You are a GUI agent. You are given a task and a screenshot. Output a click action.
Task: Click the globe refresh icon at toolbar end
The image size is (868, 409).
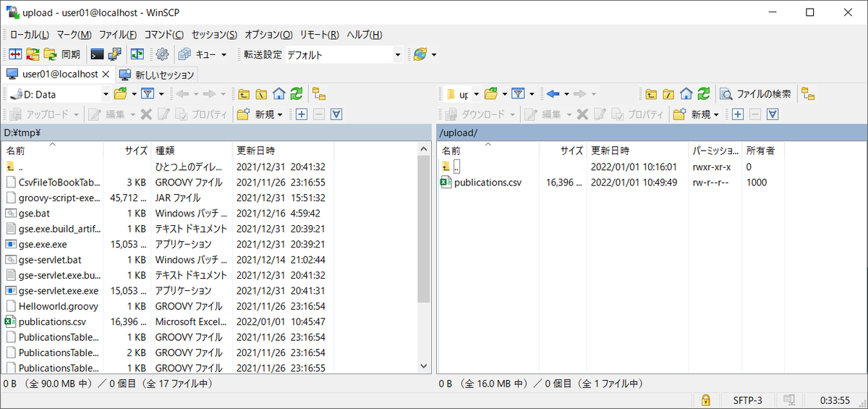420,54
